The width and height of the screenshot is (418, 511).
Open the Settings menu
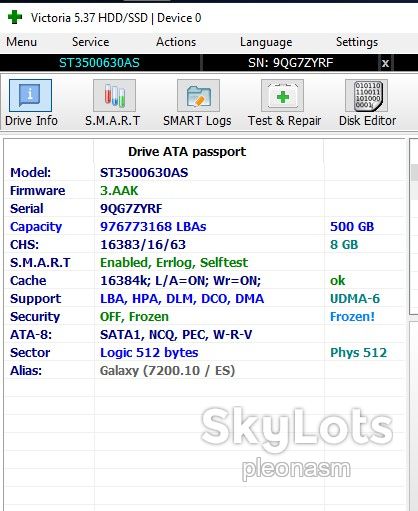pos(357,42)
